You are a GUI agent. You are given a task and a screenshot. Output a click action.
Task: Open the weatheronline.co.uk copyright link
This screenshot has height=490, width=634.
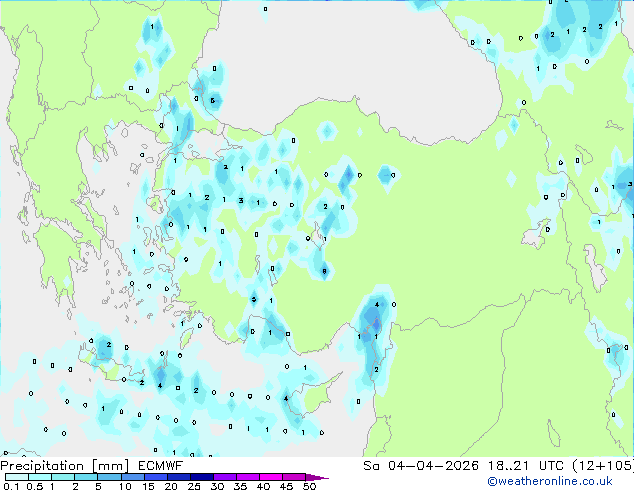(550, 481)
